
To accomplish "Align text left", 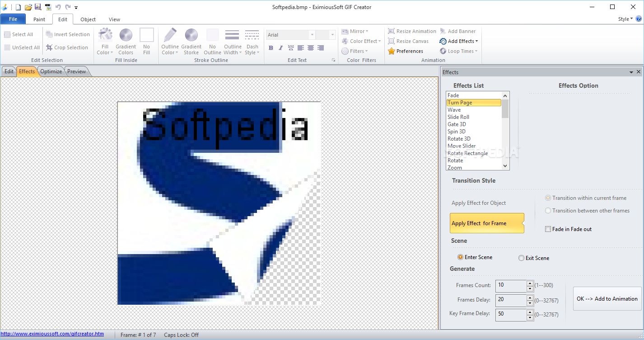I will [301, 47].
